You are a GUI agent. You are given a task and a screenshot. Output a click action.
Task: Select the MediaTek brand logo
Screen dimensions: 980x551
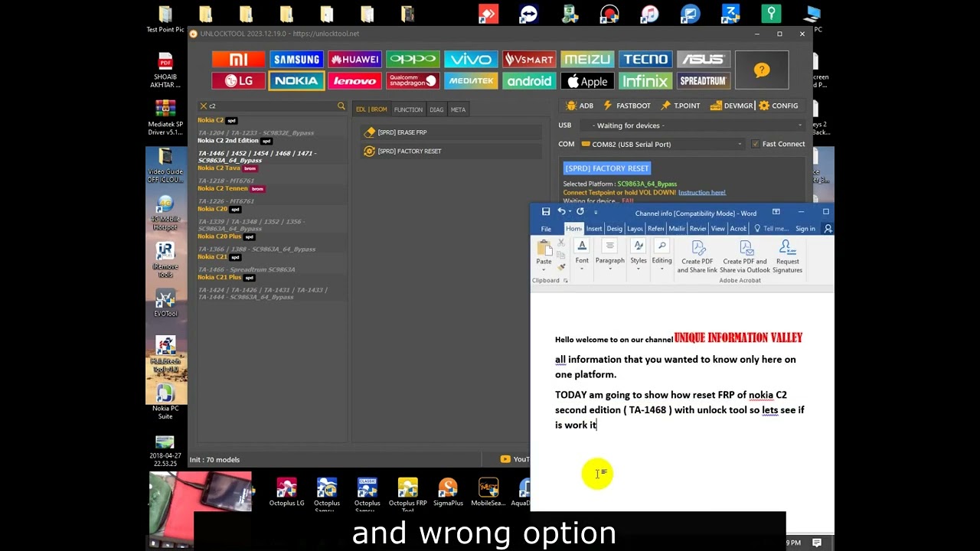click(471, 81)
